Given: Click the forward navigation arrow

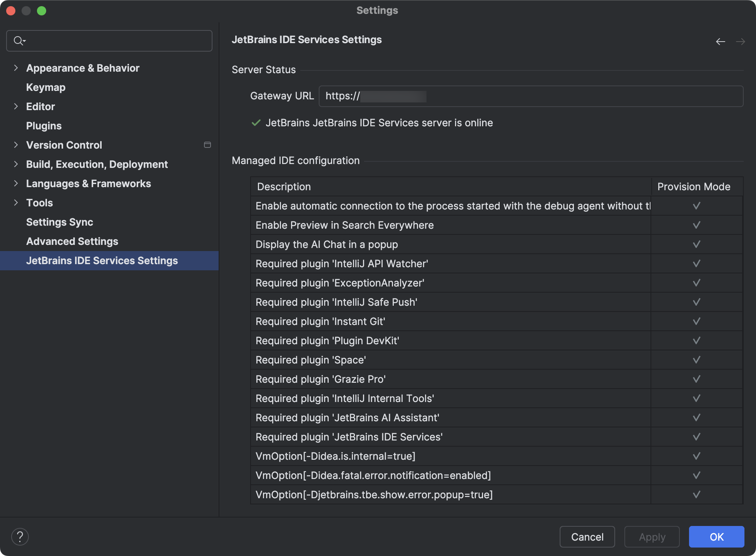Looking at the screenshot, I should tap(740, 41).
